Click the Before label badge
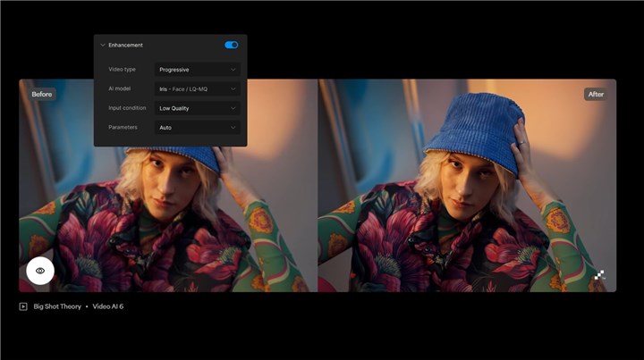 pyautogui.click(x=41, y=94)
